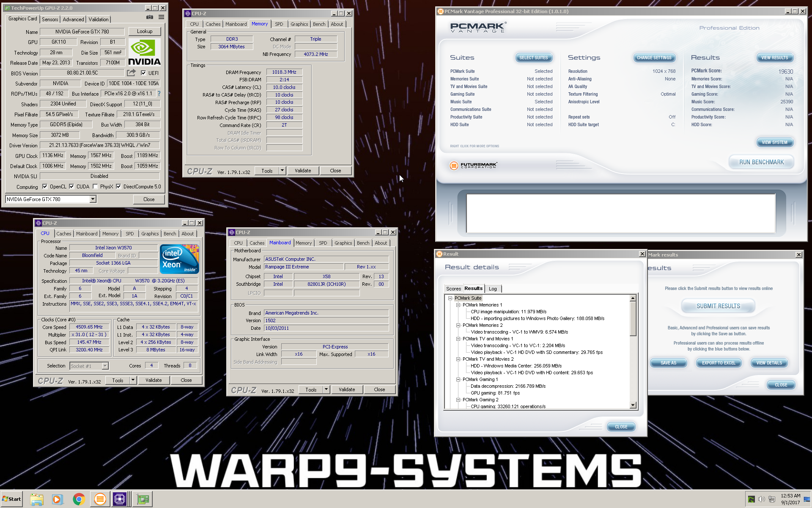Open SPD tab in CPU-Z Memory window
This screenshot has height=508, width=812.
pos(279,24)
